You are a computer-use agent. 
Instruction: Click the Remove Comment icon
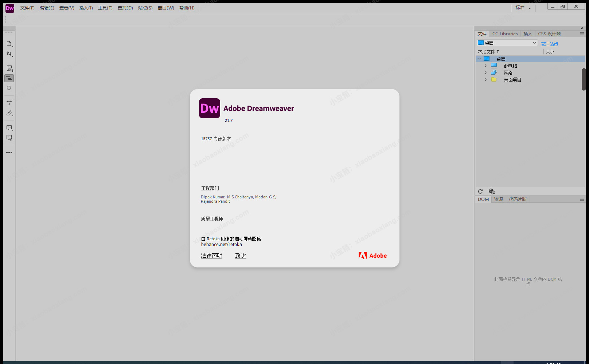(9, 138)
